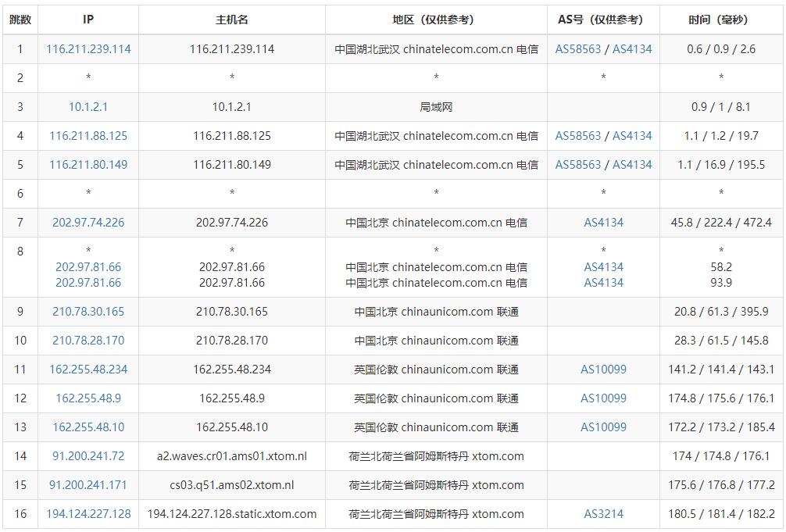786x532 pixels.
Task: Open IP link 116.211.88.125
Action: click(x=88, y=136)
